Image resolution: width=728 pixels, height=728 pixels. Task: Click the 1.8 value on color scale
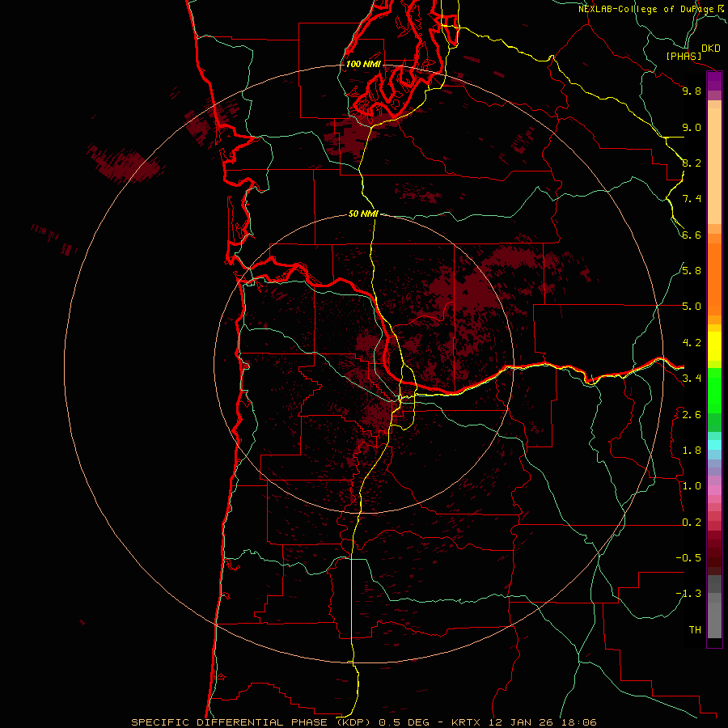(x=692, y=451)
